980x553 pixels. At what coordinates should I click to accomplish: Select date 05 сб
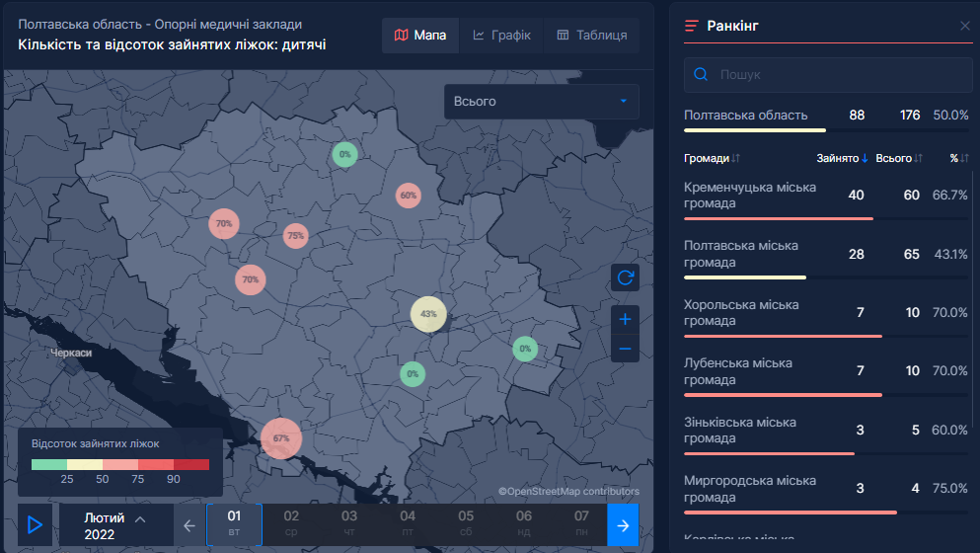click(466, 524)
